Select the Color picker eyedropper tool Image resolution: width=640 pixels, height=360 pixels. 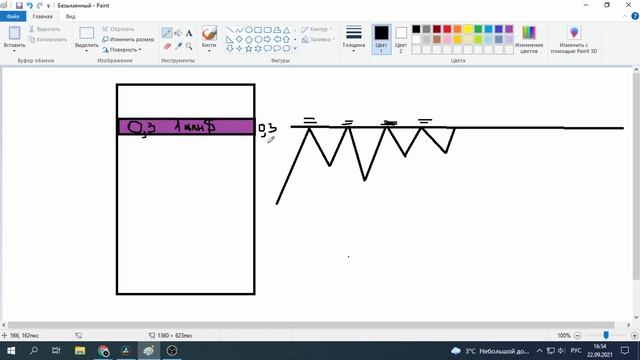click(x=178, y=46)
